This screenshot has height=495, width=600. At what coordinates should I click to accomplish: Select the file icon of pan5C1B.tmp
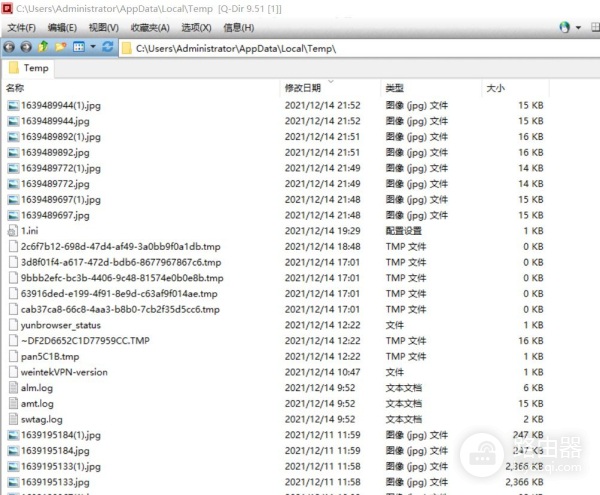coord(13,356)
